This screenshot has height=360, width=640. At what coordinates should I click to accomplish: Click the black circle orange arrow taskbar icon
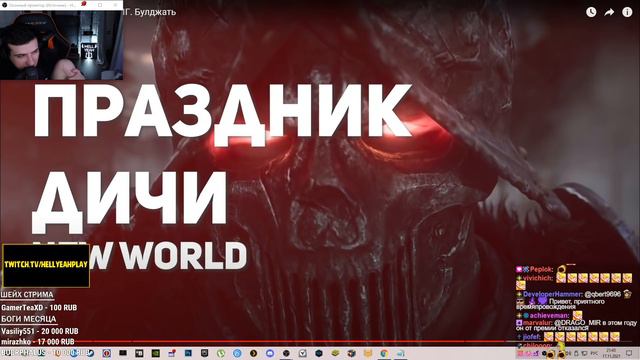click(x=253, y=353)
